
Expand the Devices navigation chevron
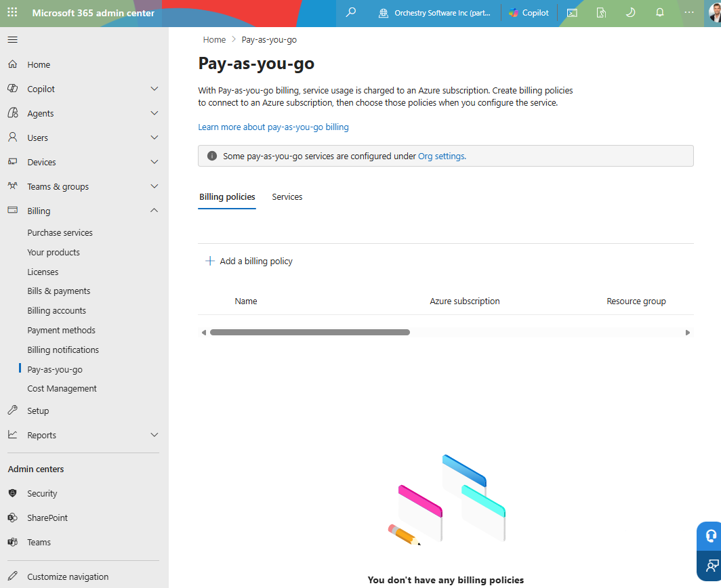tap(154, 162)
